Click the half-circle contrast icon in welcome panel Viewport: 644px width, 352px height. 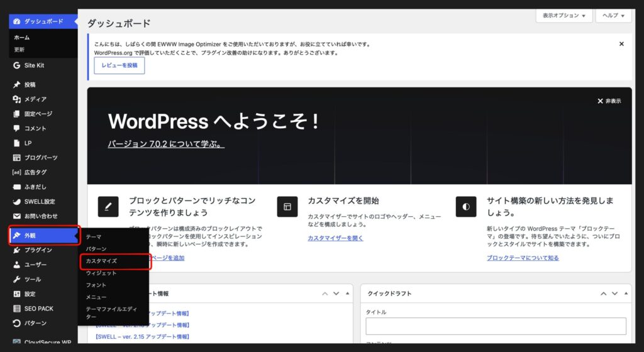tap(466, 207)
